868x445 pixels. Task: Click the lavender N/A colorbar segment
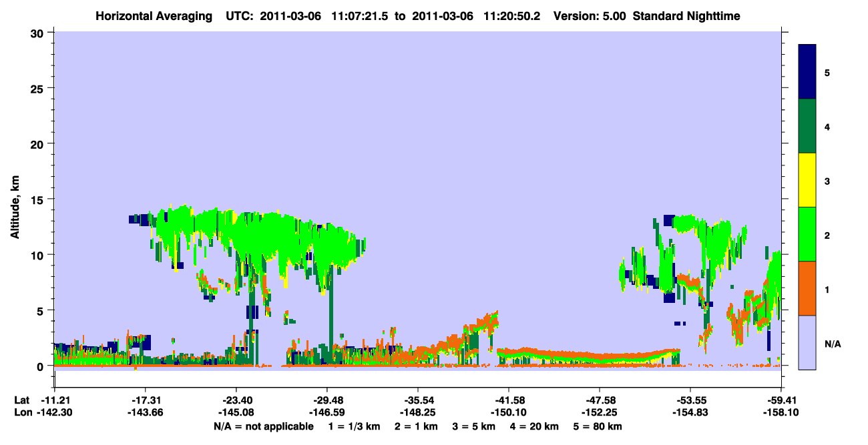(x=807, y=342)
